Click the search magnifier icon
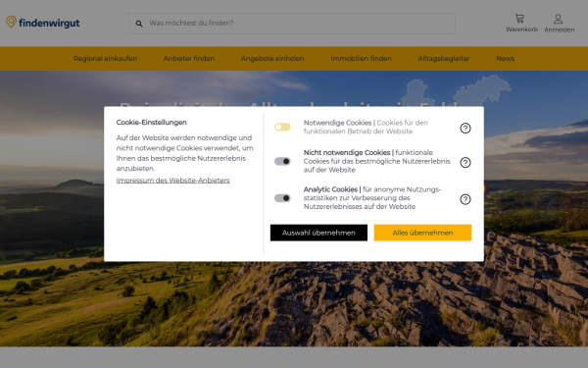 click(x=139, y=24)
